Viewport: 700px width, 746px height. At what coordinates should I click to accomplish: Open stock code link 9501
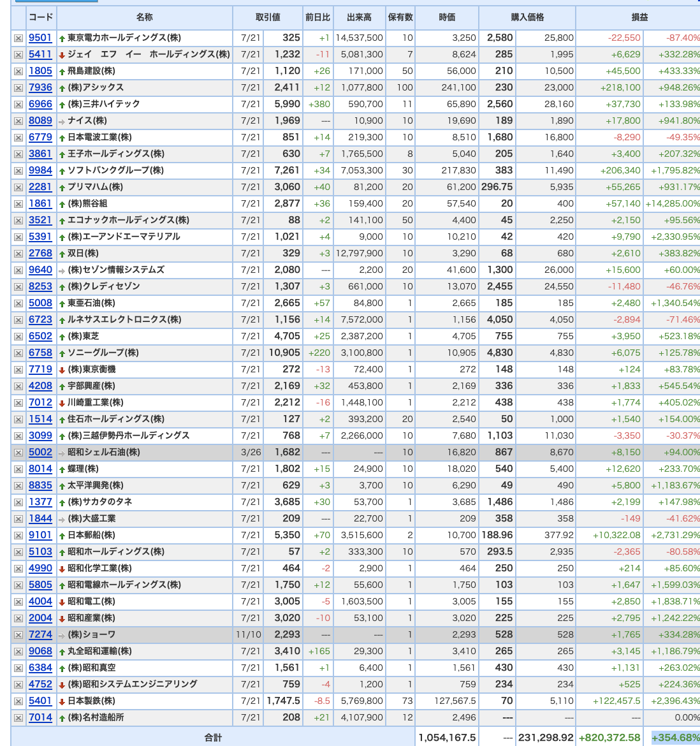click(x=40, y=38)
